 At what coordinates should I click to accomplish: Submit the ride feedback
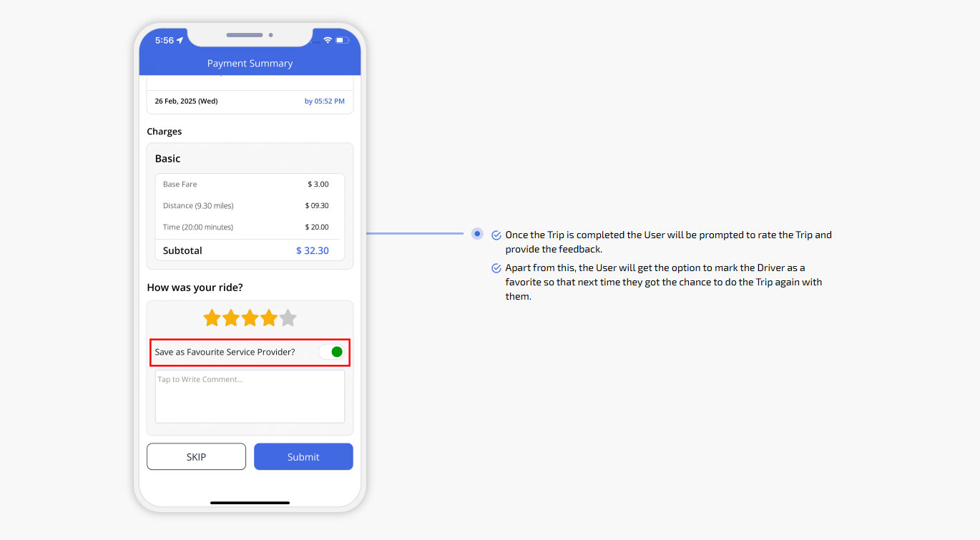303,456
